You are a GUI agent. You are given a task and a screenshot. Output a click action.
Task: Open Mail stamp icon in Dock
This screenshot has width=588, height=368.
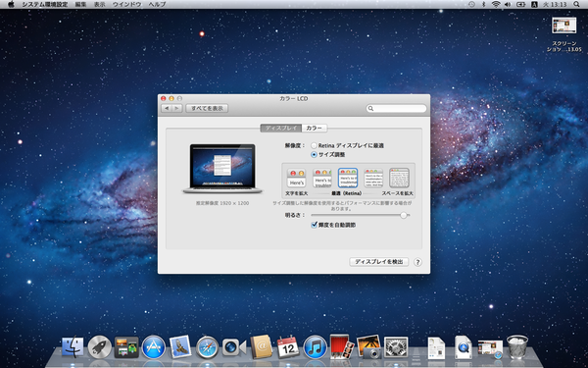coord(180,346)
